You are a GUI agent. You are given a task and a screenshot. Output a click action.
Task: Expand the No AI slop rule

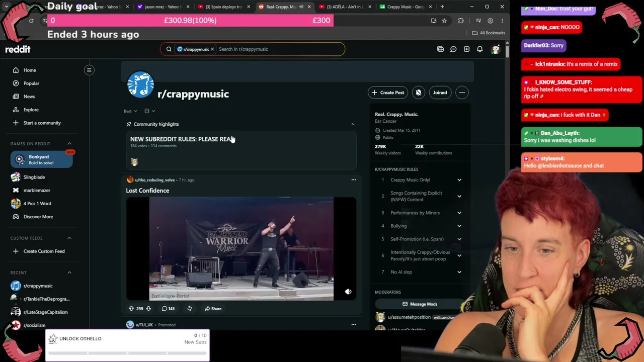coord(459,272)
